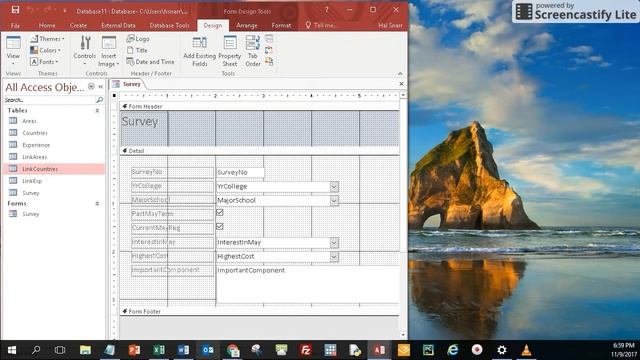The height and width of the screenshot is (360, 640).
Task: Click the search magnifier in navigation pane
Action: pos(99,100)
